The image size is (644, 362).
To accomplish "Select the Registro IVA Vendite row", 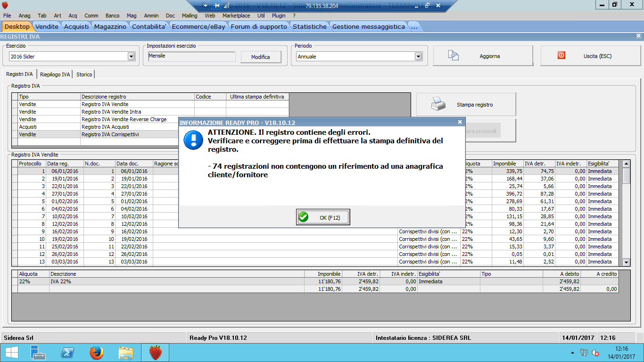I will (x=150, y=104).
